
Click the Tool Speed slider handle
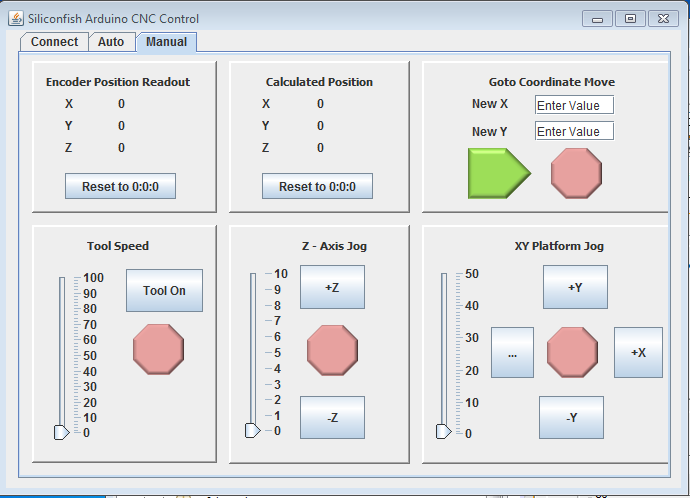click(61, 432)
